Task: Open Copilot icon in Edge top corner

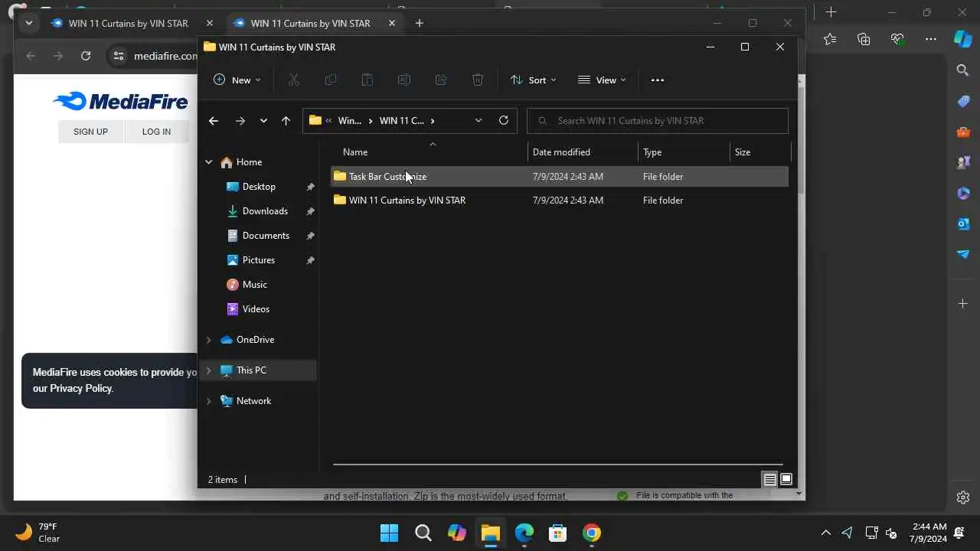Action: (963, 38)
